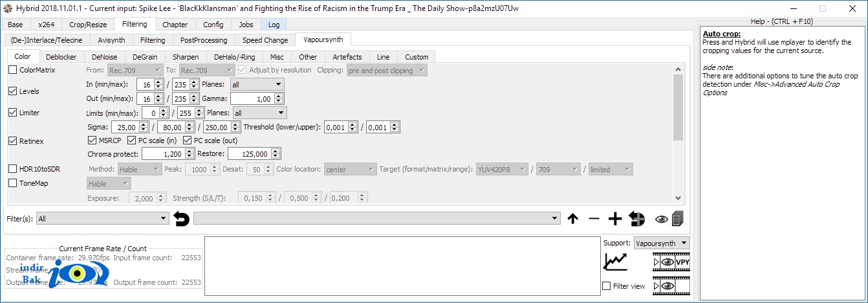Screen dimensions: 868x303
Task: Open the Clipping pre and post dropdown
Action: click(387, 70)
